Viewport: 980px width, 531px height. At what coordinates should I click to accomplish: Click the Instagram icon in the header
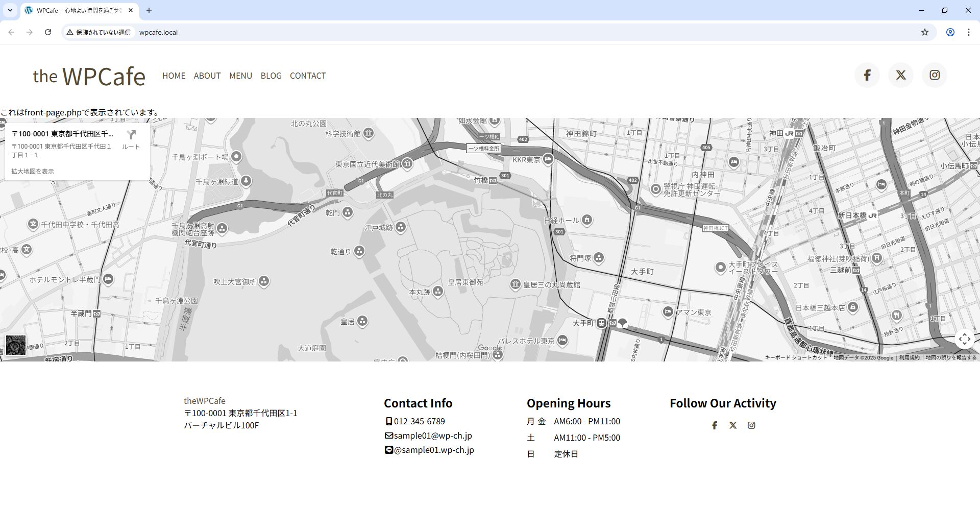(934, 75)
